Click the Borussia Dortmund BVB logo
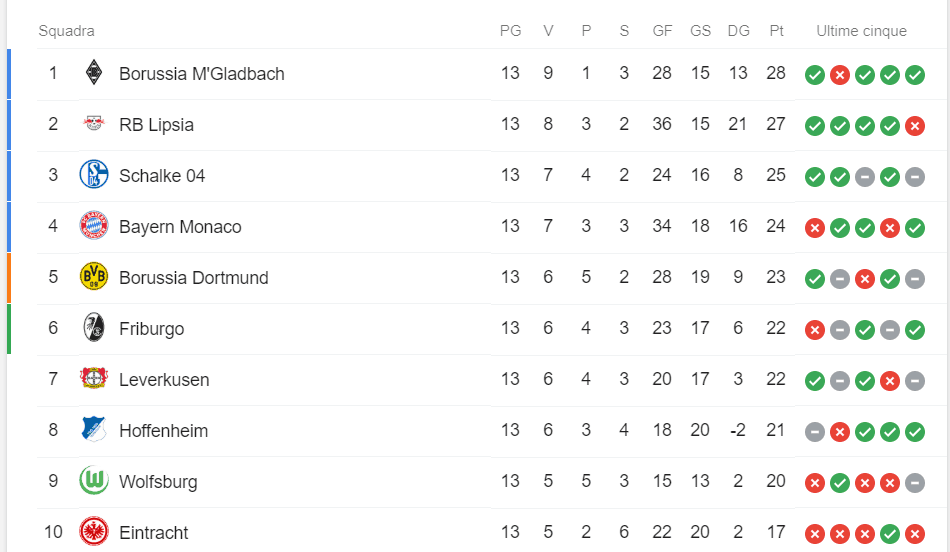Image resolution: width=950 pixels, height=552 pixels. pos(94,276)
